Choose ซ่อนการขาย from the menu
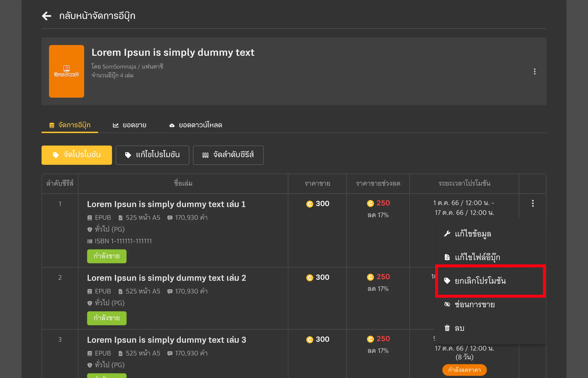The width and height of the screenshot is (588, 378). tap(490, 304)
